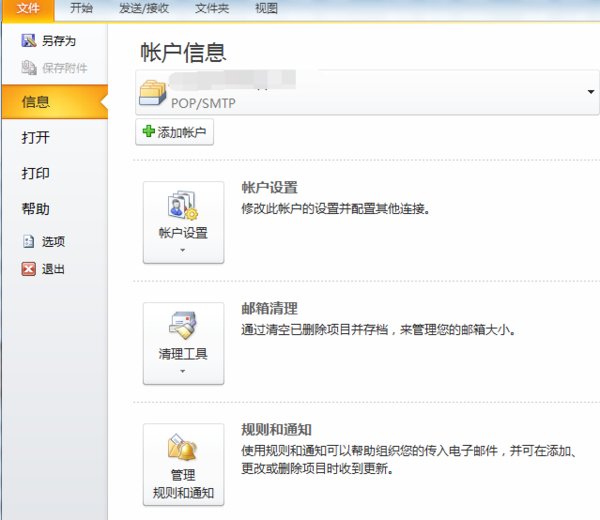Click description 通过清空已删除项目并存档

378,329
